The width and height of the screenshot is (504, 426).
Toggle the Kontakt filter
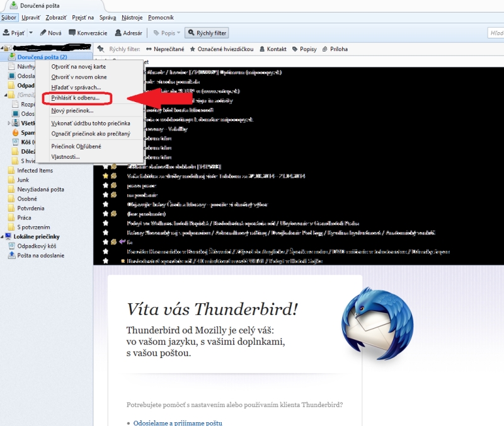click(273, 49)
